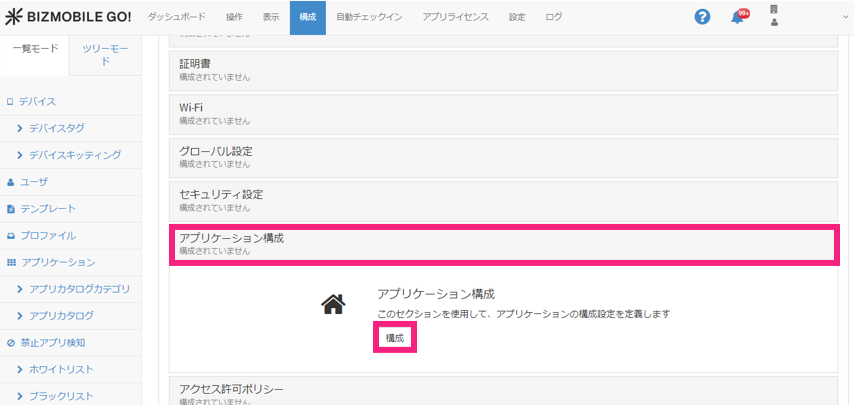Click the help question mark icon
The height and width of the screenshot is (405, 854).
click(x=702, y=17)
